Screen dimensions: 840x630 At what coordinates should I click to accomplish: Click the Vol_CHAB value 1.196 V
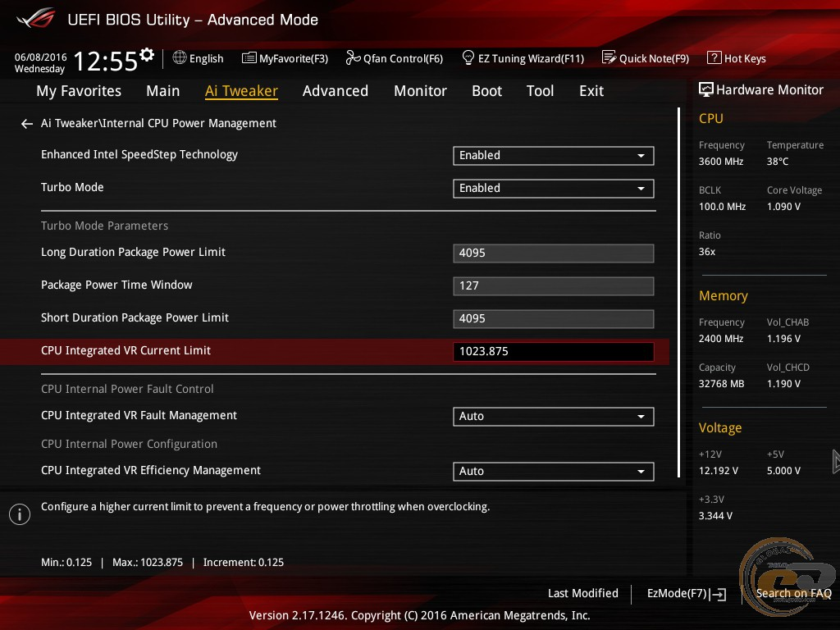click(x=783, y=339)
